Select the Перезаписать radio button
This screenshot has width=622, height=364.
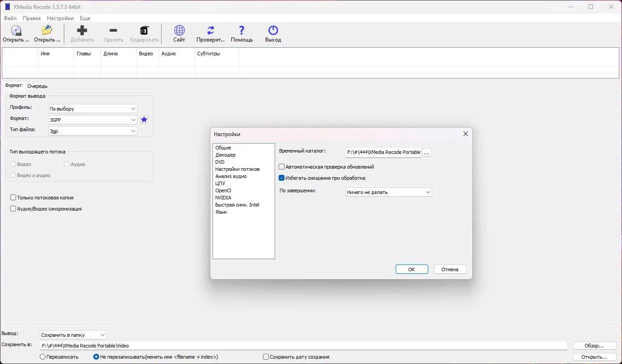coord(43,357)
